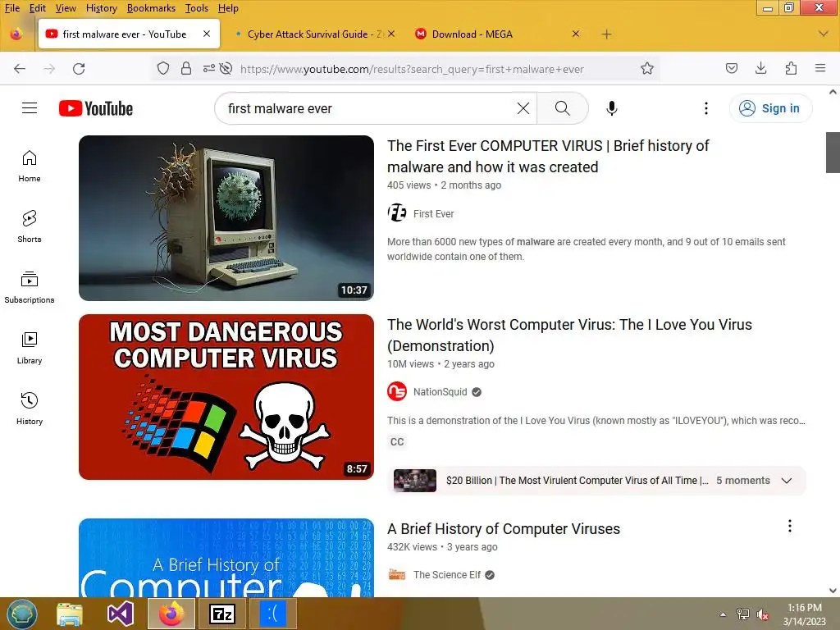The image size is (840, 630).
Task: Open Library in sidebar
Action: click(30, 348)
